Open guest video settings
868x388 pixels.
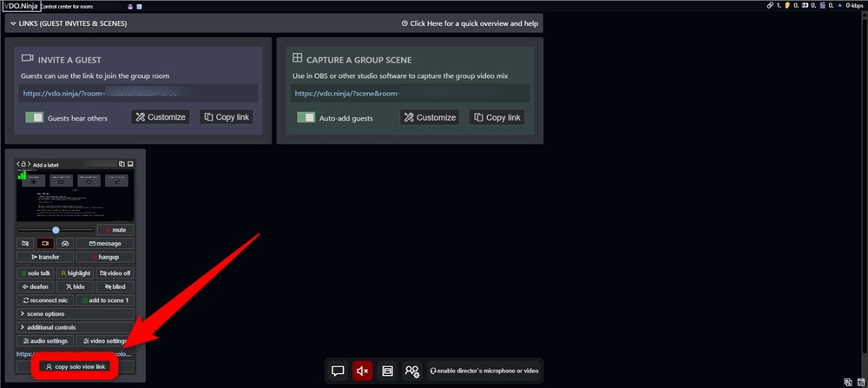tap(105, 341)
